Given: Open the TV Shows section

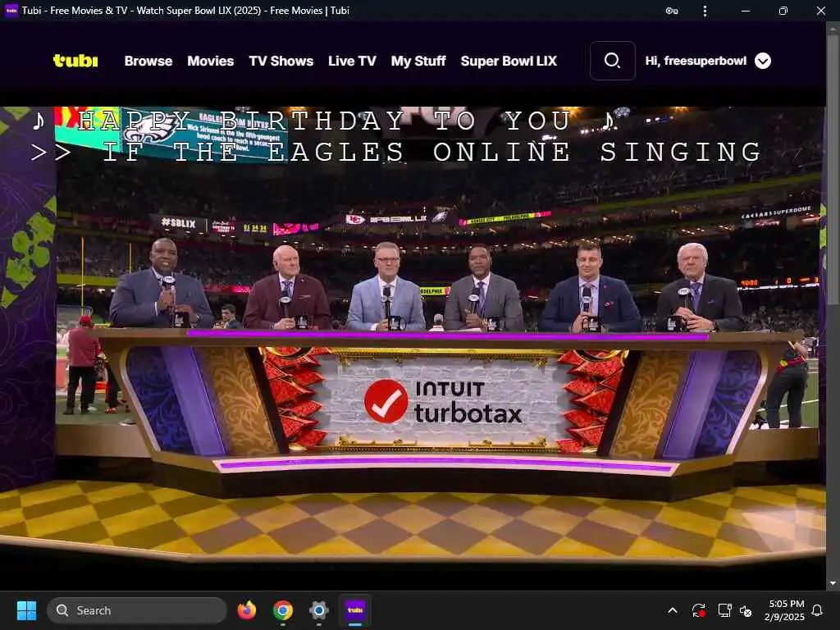Looking at the screenshot, I should pyautogui.click(x=281, y=61).
